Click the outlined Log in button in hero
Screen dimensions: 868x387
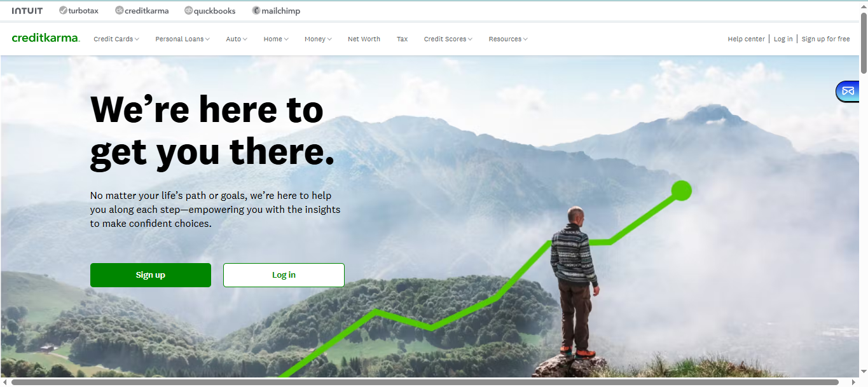(284, 275)
